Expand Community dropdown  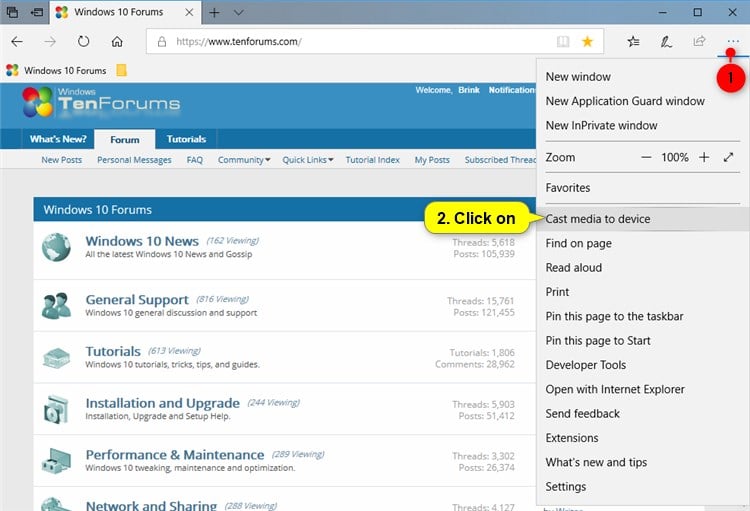(x=244, y=160)
